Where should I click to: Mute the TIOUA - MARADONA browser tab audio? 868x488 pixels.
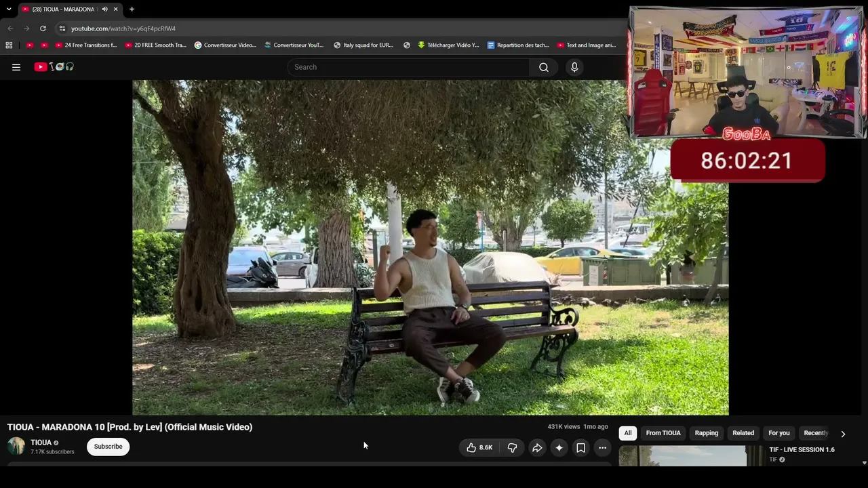104,9
